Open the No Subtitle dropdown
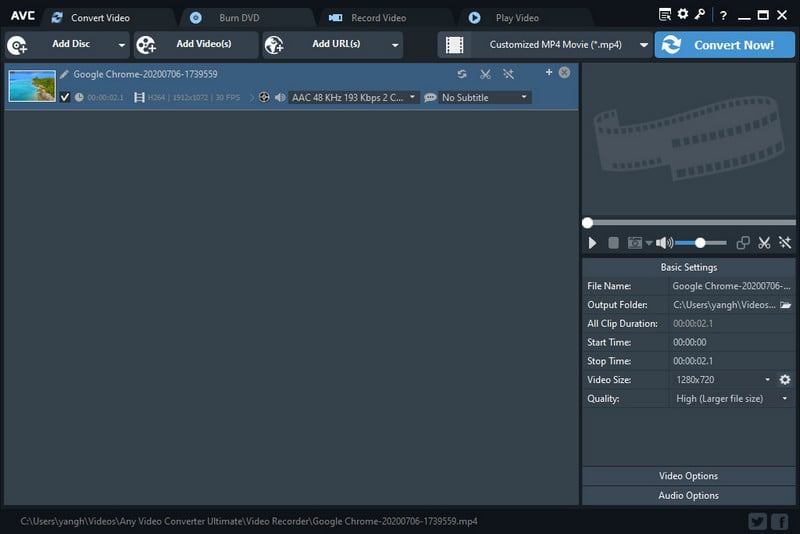The height and width of the screenshot is (534, 800). pyautogui.click(x=485, y=97)
